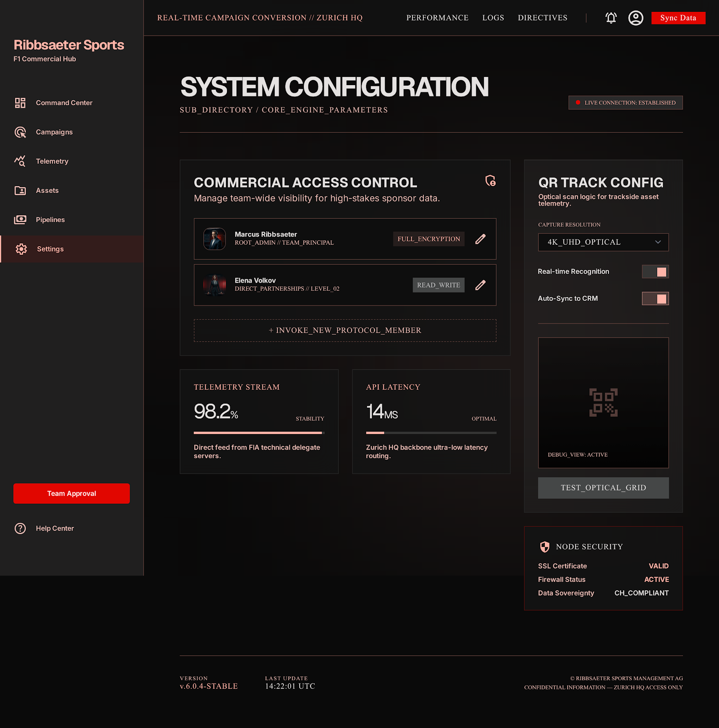The height and width of the screenshot is (728, 719).
Task: Click the API Latency progress bar
Action: tap(431, 433)
